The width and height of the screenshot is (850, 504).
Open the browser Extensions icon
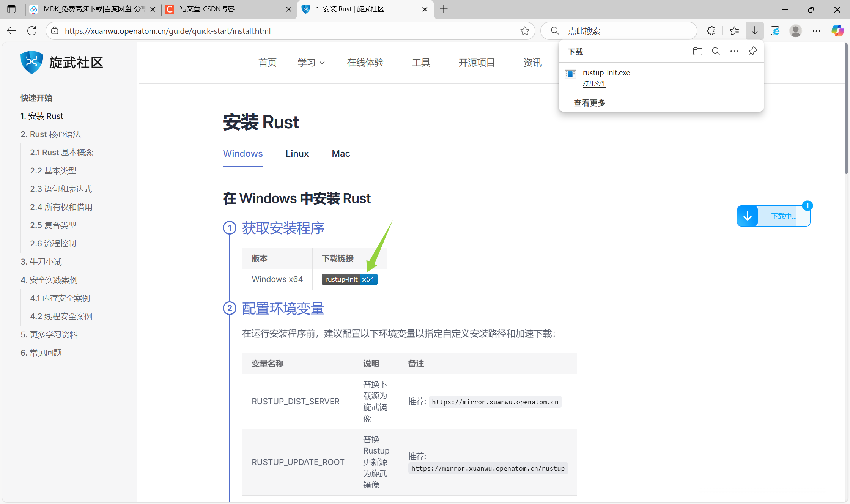711,31
